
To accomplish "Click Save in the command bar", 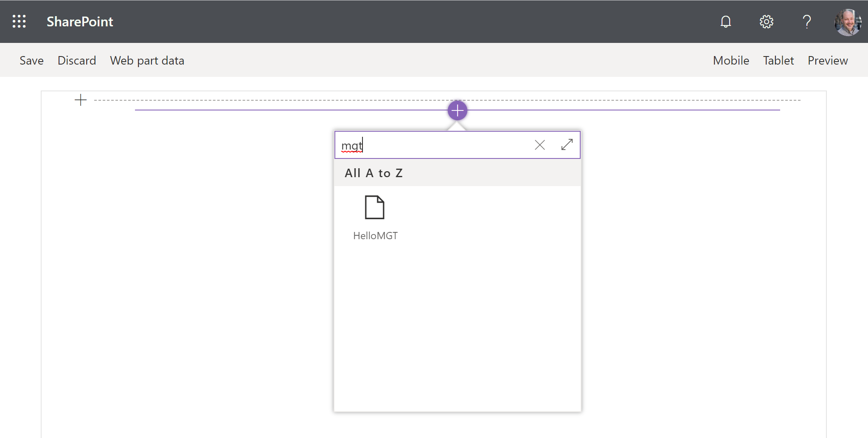I will pyautogui.click(x=31, y=60).
